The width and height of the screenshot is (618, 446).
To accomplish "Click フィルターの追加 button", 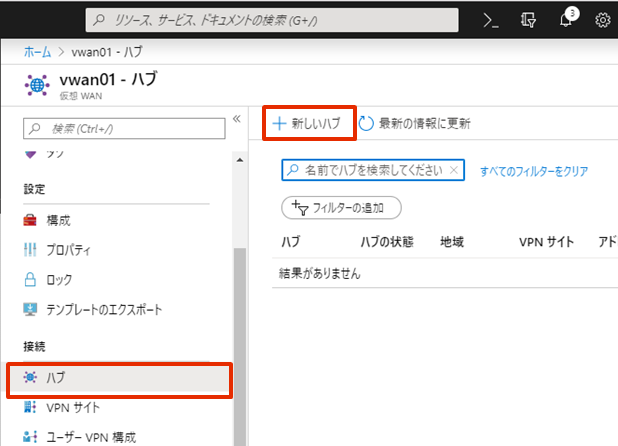I will click(x=341, y=208).
